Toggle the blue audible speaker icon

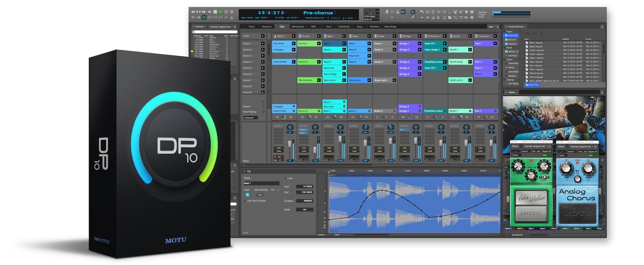[x=403, y=12]
